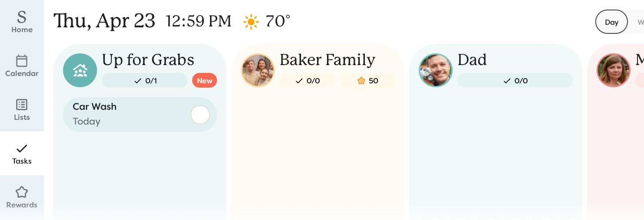644x220 pixels.
Task: Click the Thu, Apr 23 date header
Action: coord(104,21)
